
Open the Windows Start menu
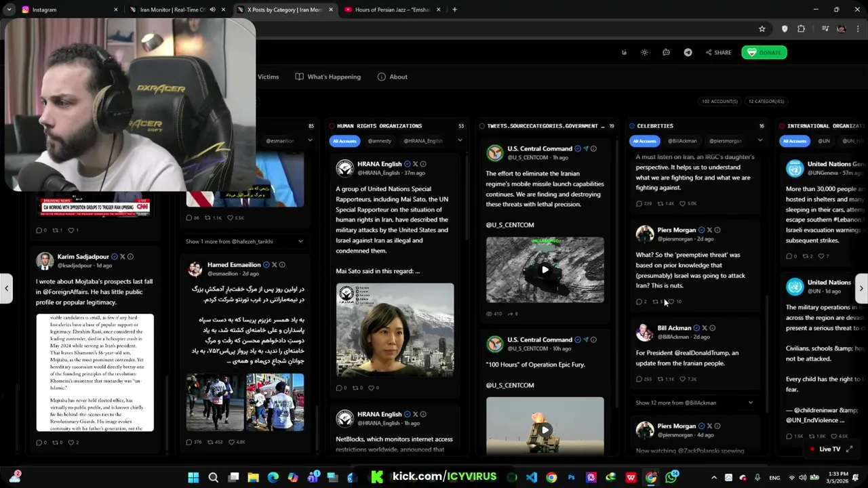tap(193, 478)
